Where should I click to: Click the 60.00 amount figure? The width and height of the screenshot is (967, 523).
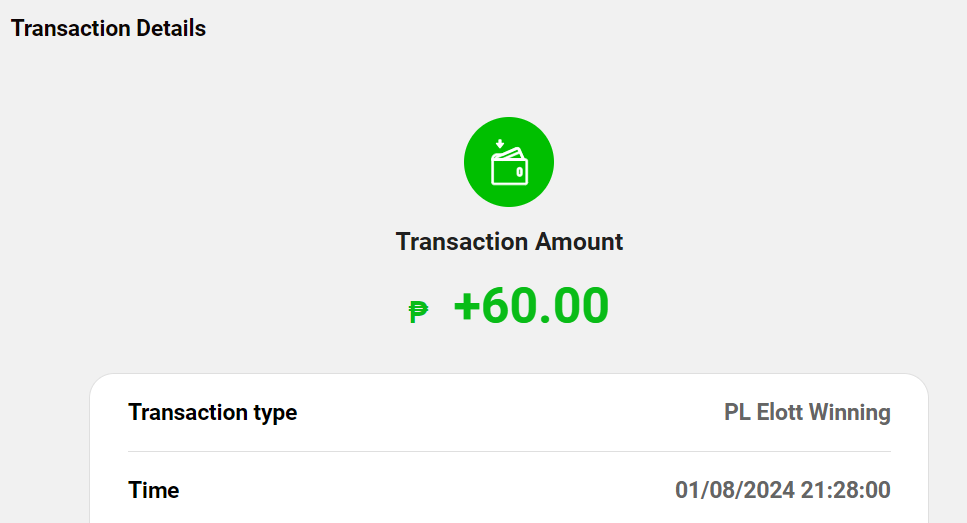click(546, 306)
